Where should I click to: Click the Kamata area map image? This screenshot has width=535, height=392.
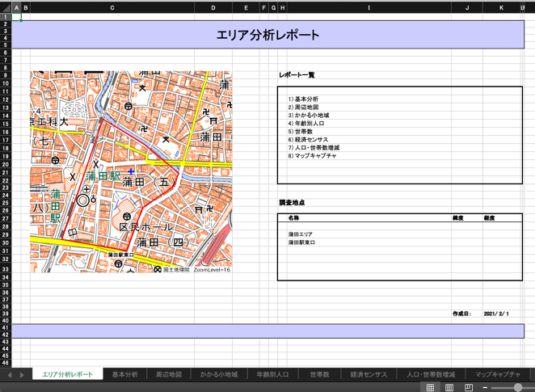point(131,171)
